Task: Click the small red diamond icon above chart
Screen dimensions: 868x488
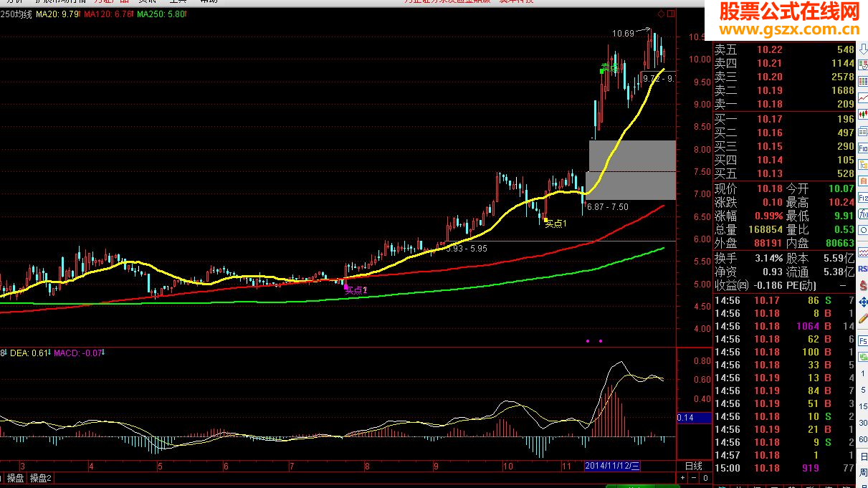Action: pyautogui.click(x=660, y=14)
